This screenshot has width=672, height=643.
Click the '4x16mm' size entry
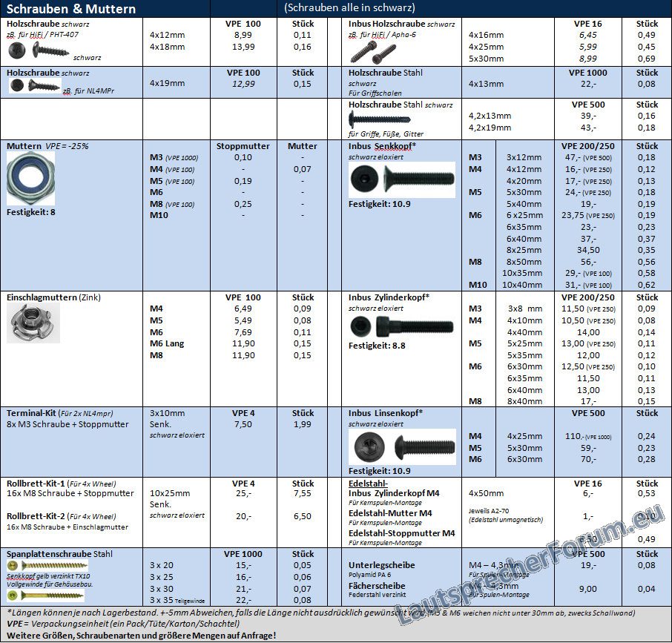pos(486,35)
